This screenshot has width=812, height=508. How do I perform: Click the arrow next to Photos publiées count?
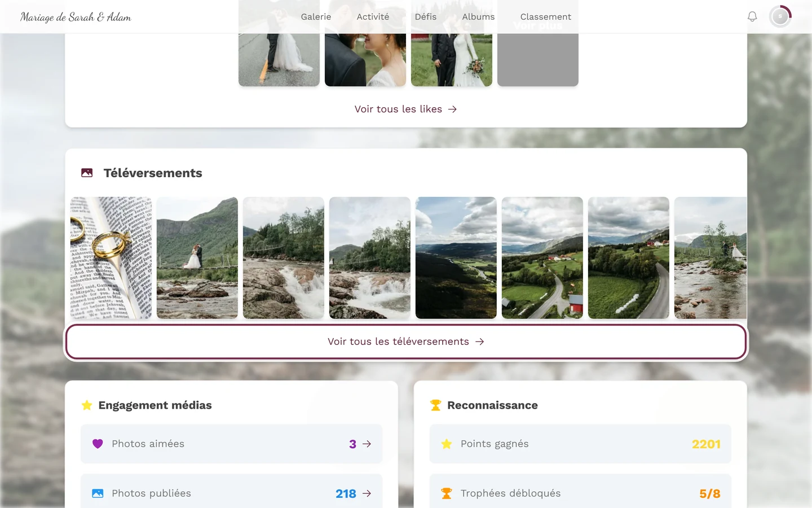(x=367, y=493)
